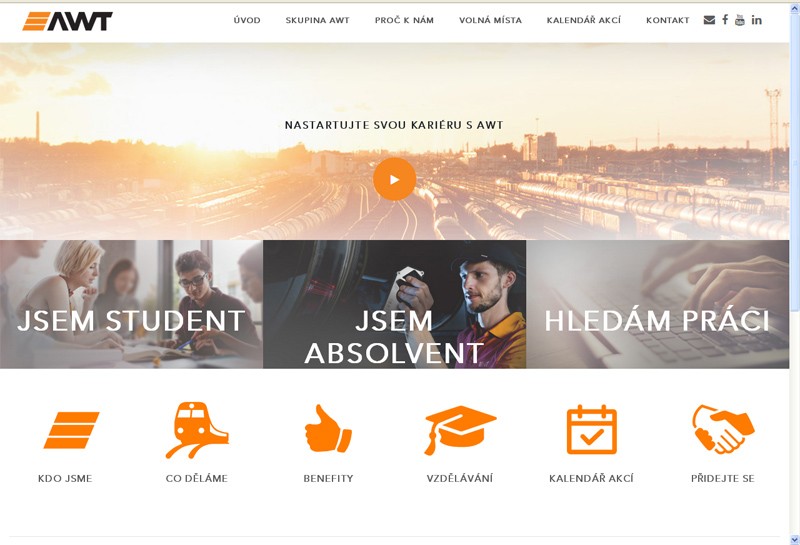Image resolution: width=800 pixels, height=545 pixels.
Task: Click the train icon above CO DĚLÁME
Action: pos(197,430)
